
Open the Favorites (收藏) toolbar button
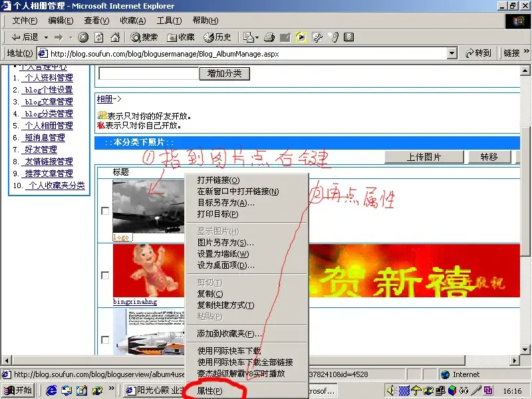181,37
